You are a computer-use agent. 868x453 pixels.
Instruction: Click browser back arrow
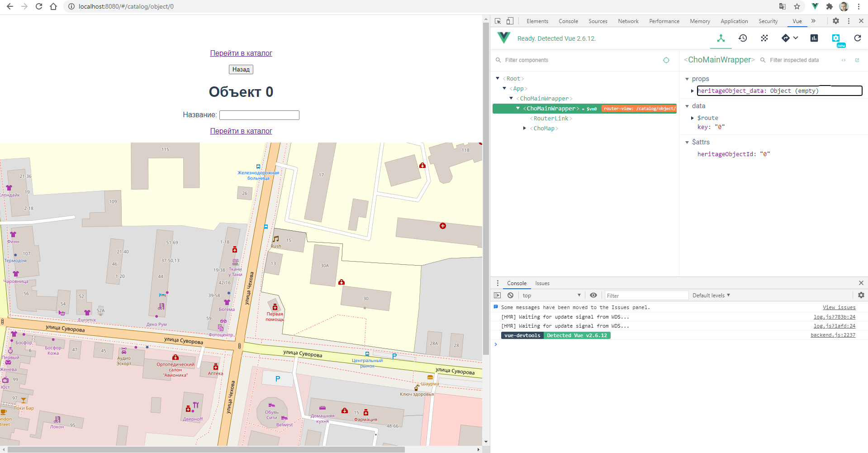pyautogui.click(x=10, y=6)
